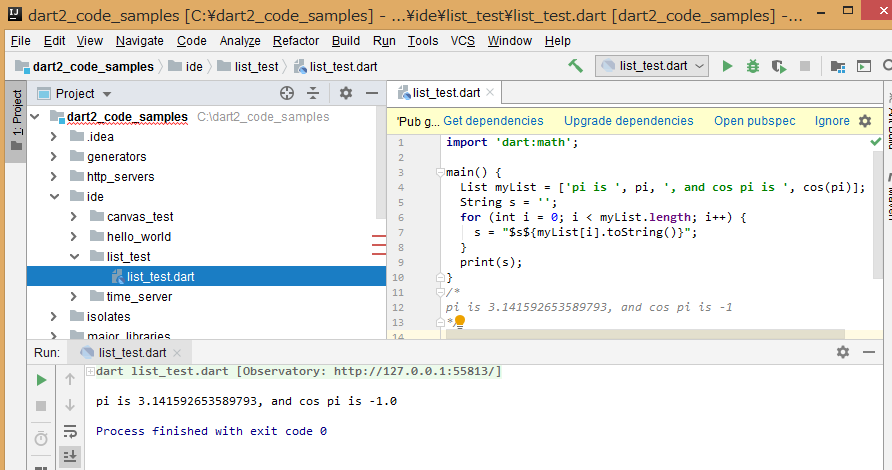Open the Refactor menu
The width and height of the screenshot is (892, 470).
(296, 41)
